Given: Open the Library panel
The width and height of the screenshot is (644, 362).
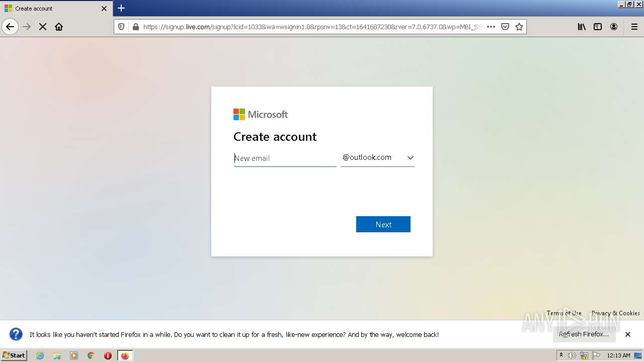Looking at the screenshot, I should click(582, 27).
